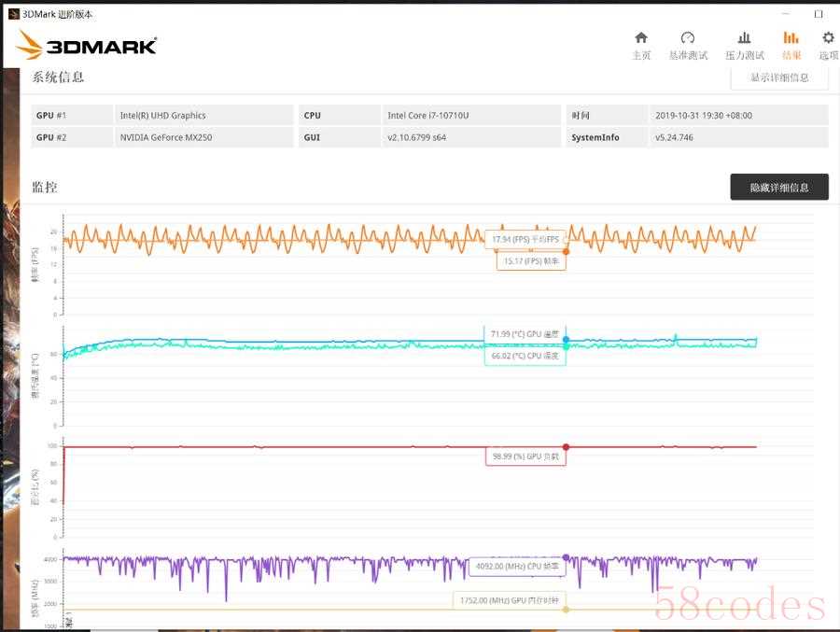This screenshot has width=840, height=632.
Task: Click the orange frame rate data point
Action: tap(566, 251)
